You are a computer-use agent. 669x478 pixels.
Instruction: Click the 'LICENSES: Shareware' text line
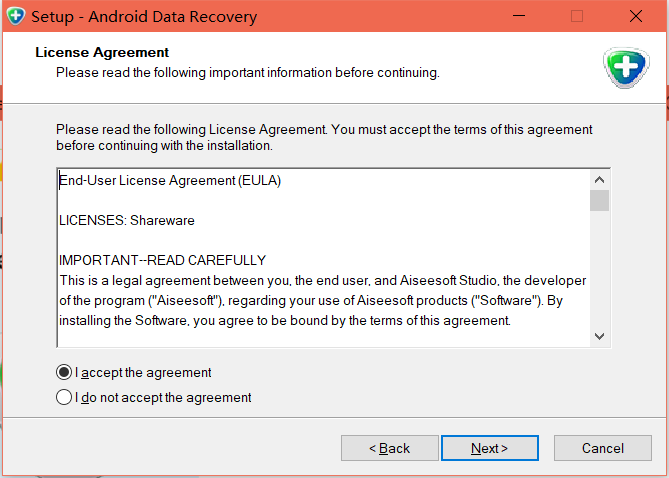click(x=127, y=221)
